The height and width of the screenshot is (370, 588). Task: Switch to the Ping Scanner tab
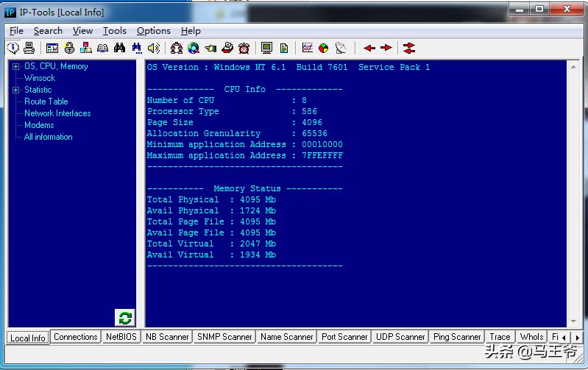point(457,337)
